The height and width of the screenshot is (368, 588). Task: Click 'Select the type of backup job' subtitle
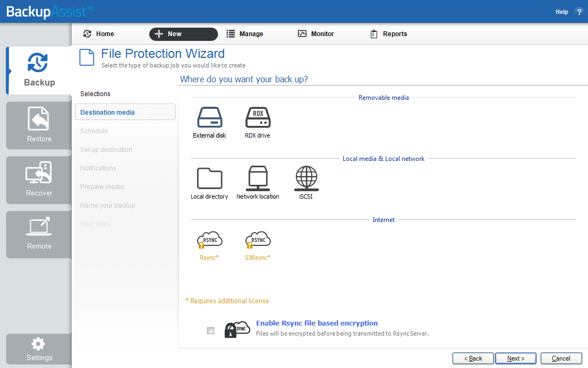(173, 65)
